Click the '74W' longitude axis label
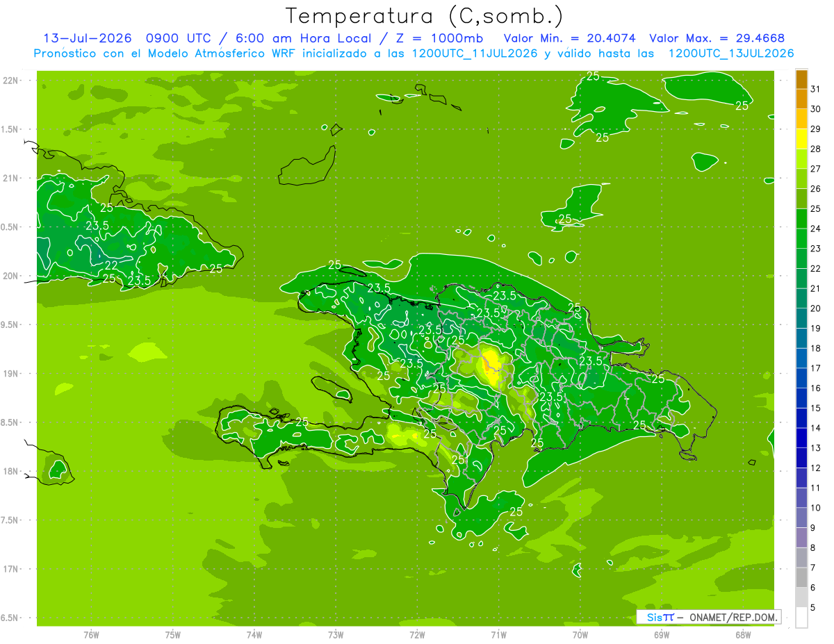The image size is (834, 644). click(254, 634)
